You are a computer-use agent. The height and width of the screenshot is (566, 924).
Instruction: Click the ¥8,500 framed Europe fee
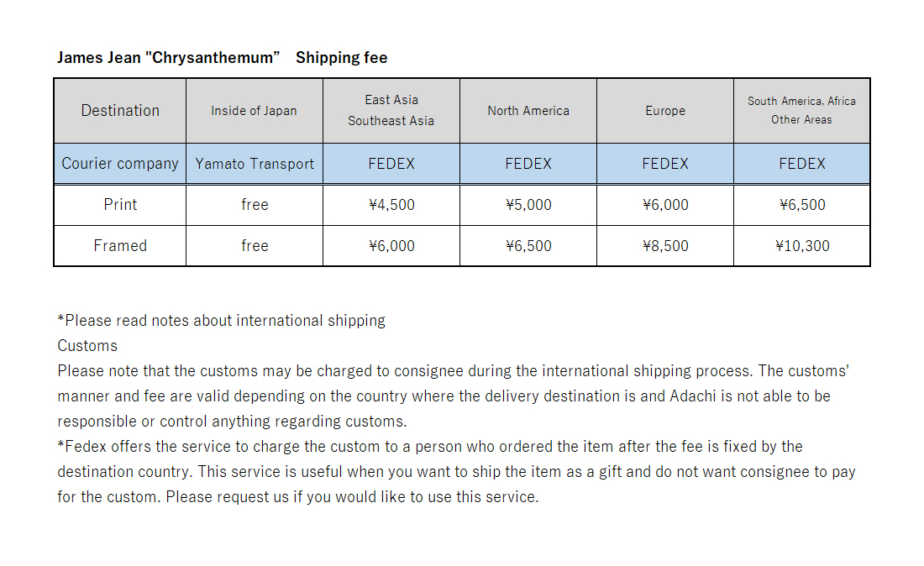click(665, 245)
